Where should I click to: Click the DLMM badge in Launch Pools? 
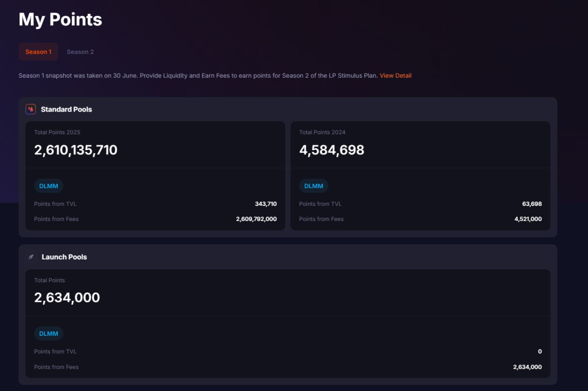point(49,334)
